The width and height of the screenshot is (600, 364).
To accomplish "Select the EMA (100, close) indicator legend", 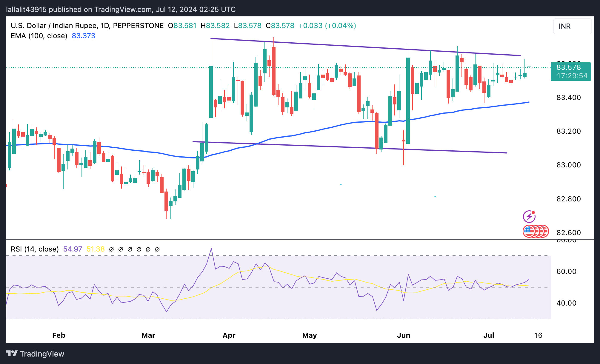I will pyautogui.click(x=39, y=36).
